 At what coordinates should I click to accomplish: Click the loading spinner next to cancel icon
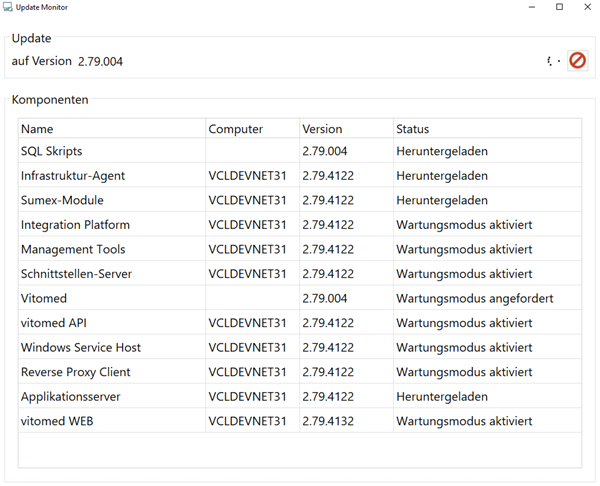(x=554, y=61)
